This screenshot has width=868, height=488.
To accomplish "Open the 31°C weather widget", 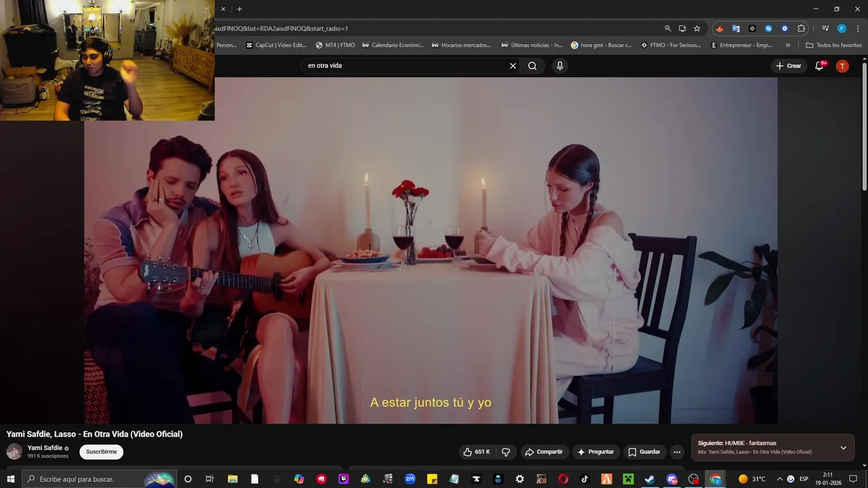I will point(752,479).
